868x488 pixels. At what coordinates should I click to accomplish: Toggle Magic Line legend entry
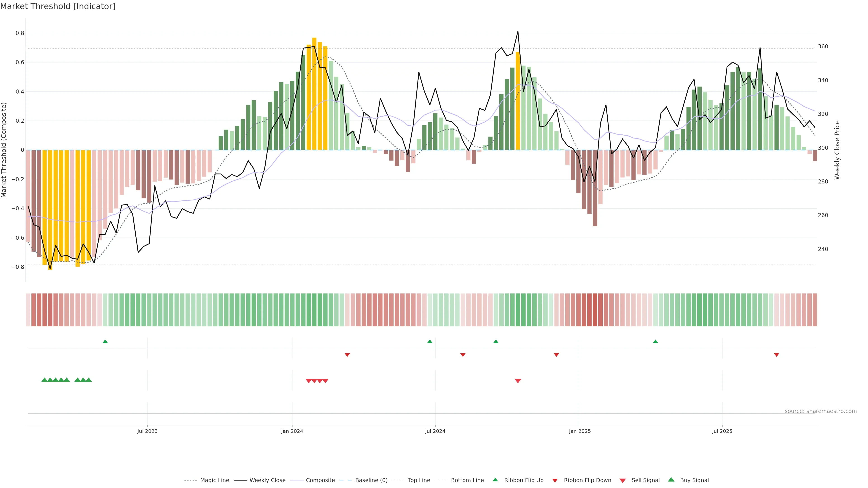214,480
